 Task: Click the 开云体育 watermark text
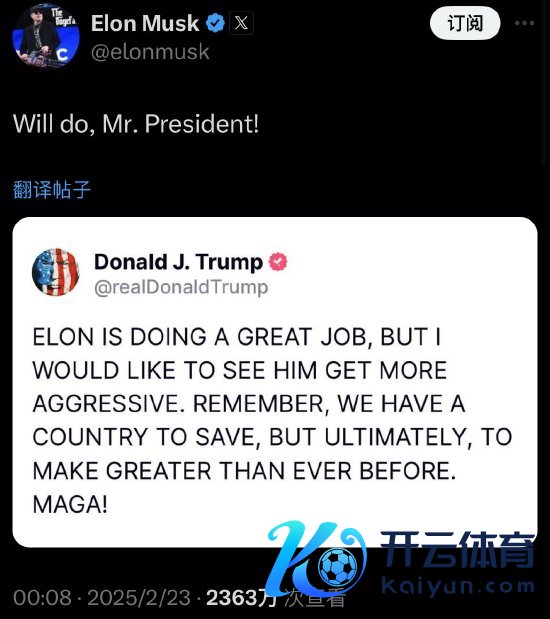pyautogui.click(x=458, y=550)
